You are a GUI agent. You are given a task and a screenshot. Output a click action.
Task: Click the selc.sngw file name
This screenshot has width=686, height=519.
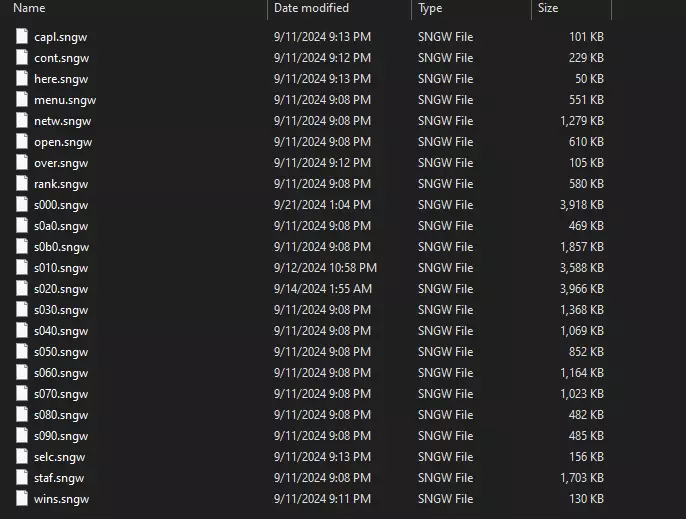click(x=60, y=457)
